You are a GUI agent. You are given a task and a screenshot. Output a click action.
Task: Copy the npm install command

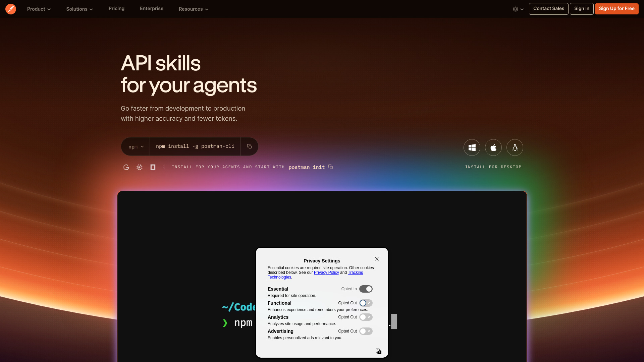pos(249,146)
